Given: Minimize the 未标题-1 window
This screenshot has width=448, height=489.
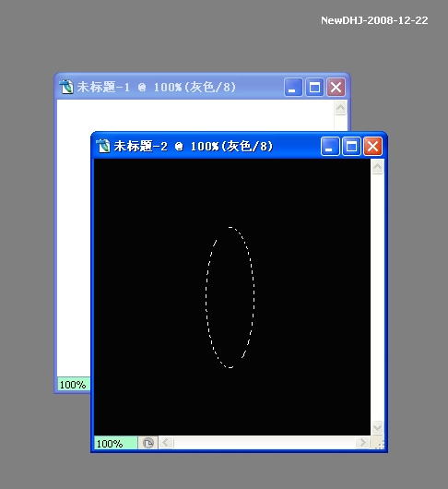Looking at the screenshot, I should click(x=293, y=87).
